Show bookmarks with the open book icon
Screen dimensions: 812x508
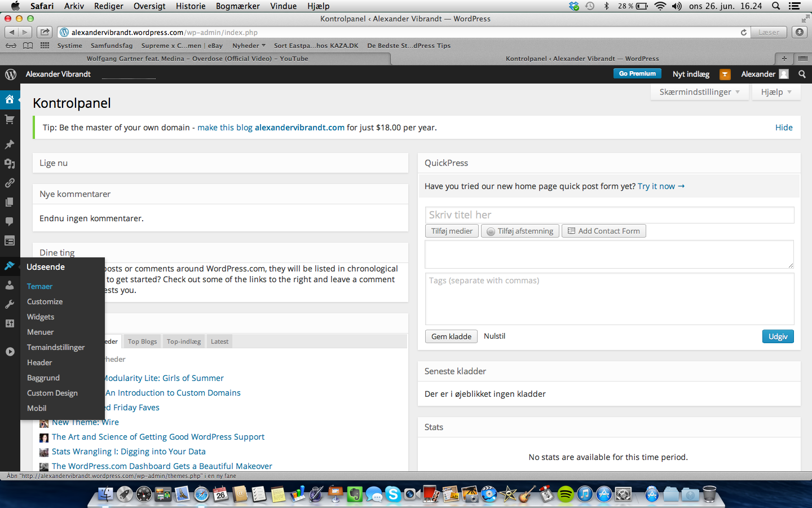[28, 46]
